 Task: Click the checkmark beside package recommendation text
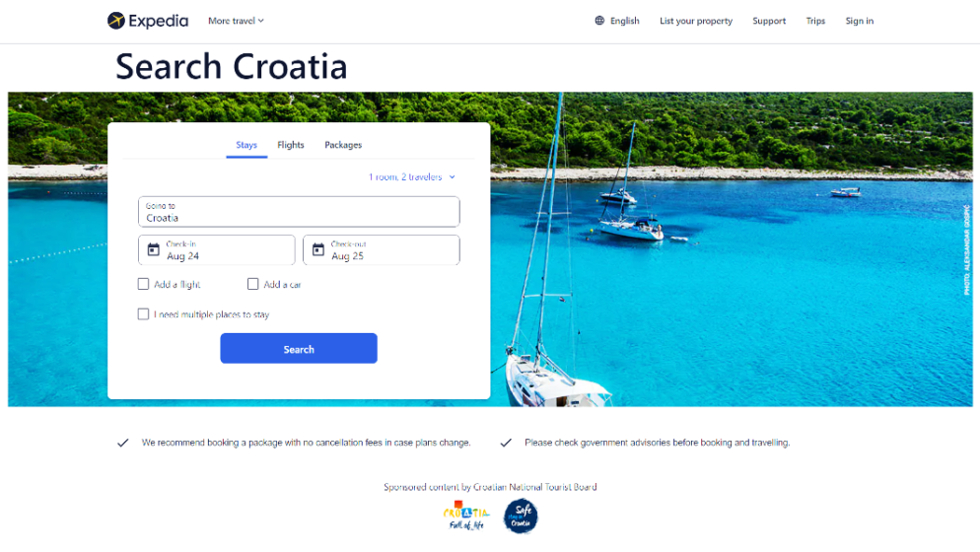point(123,443)
